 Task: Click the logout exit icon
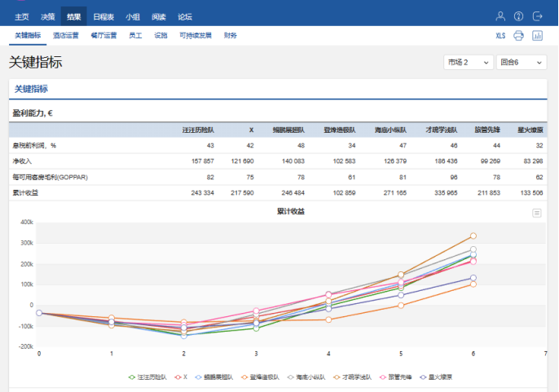[x=537, y=16]
